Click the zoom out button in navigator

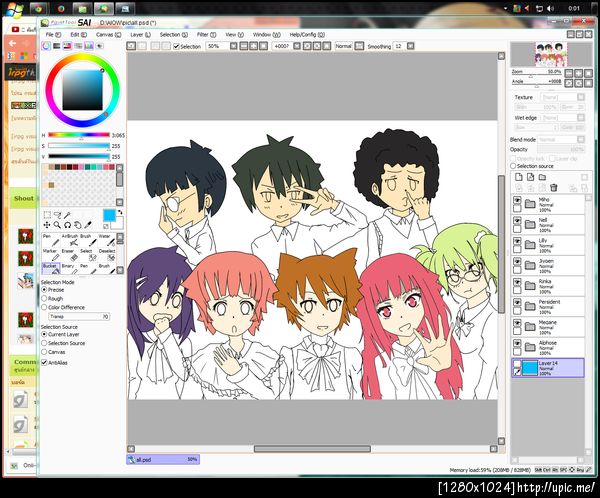569,73
